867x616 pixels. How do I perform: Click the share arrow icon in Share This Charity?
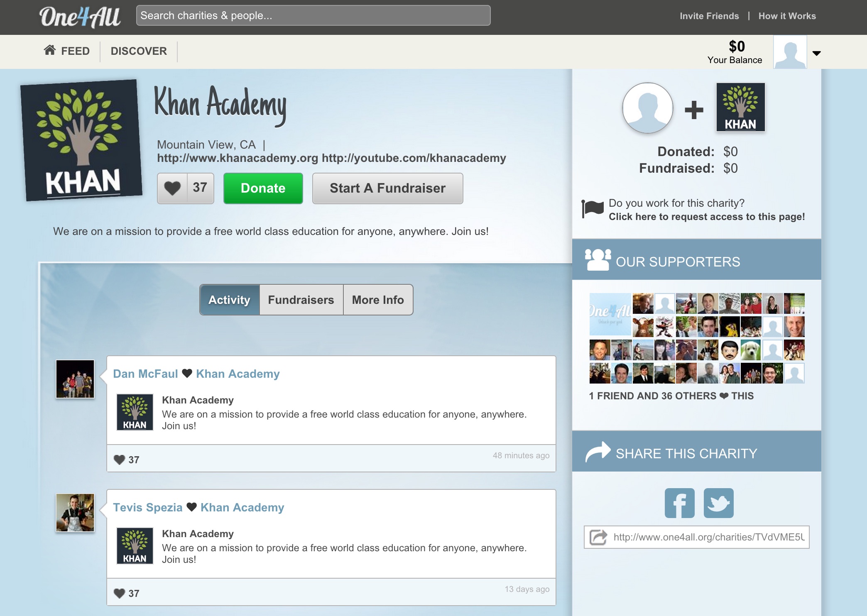pyautogui.click(x=598, y=452)
